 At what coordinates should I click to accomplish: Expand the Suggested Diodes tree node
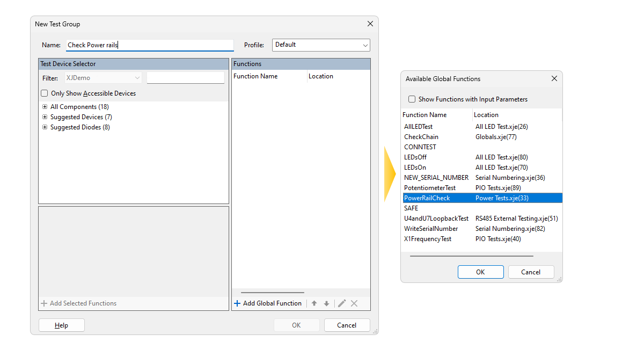[x=45, y=127]
